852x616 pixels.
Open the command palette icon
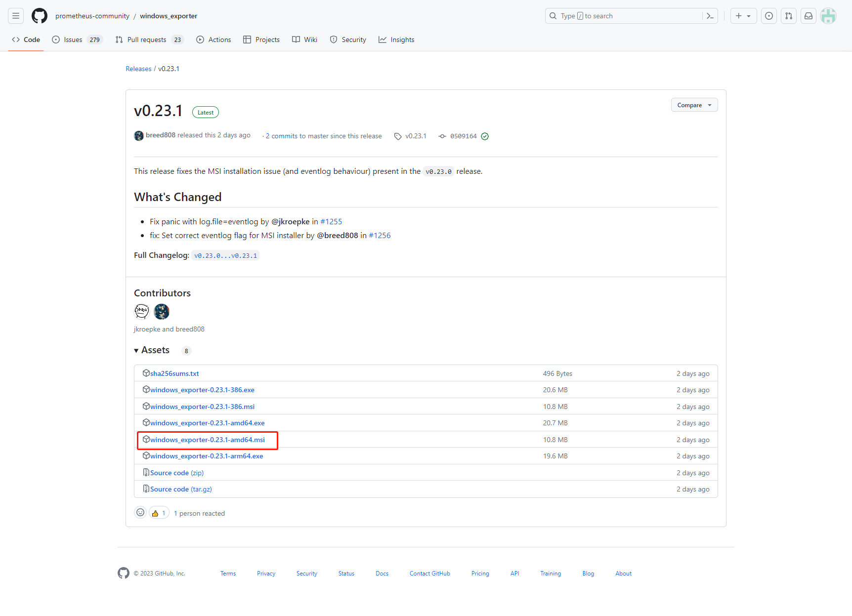pyautogui.click(x=710, y=16)
